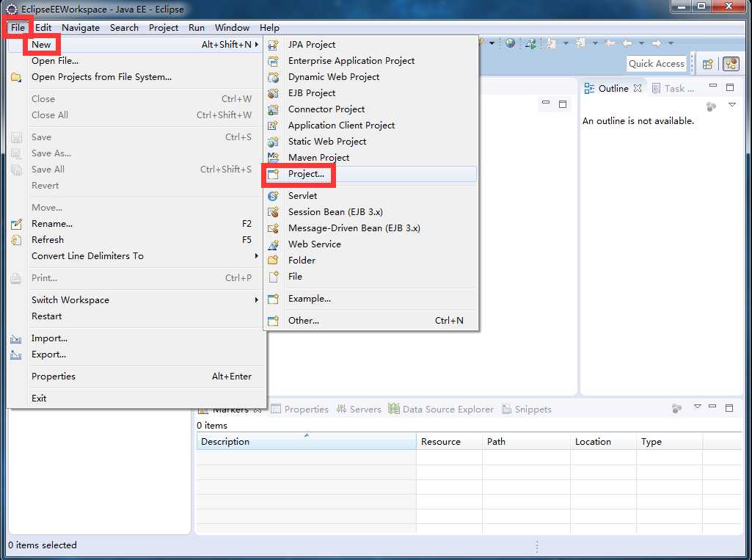Screen dimensions: 752x560
Task: Select EJB Project entry
Action: [x=370, y=93]
